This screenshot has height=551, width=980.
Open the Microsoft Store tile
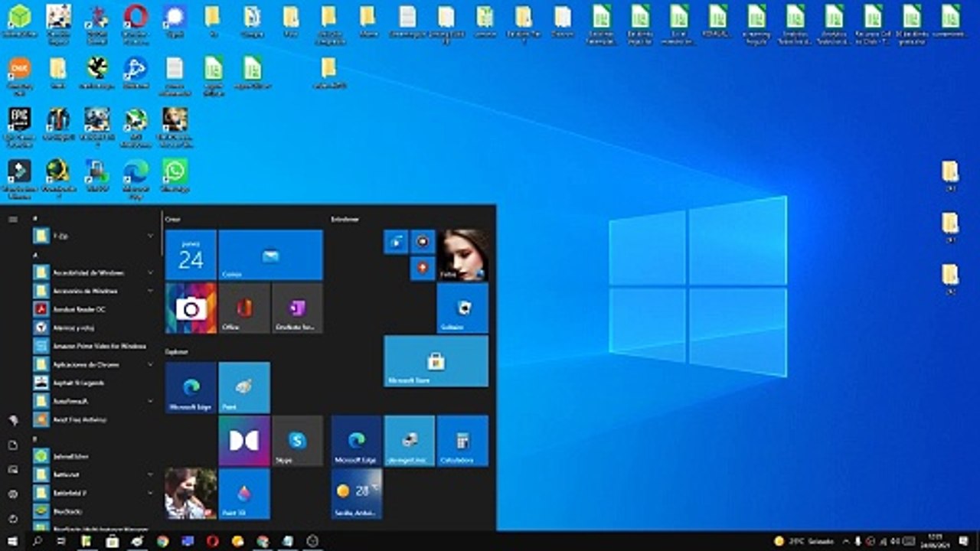coord(436,361)
